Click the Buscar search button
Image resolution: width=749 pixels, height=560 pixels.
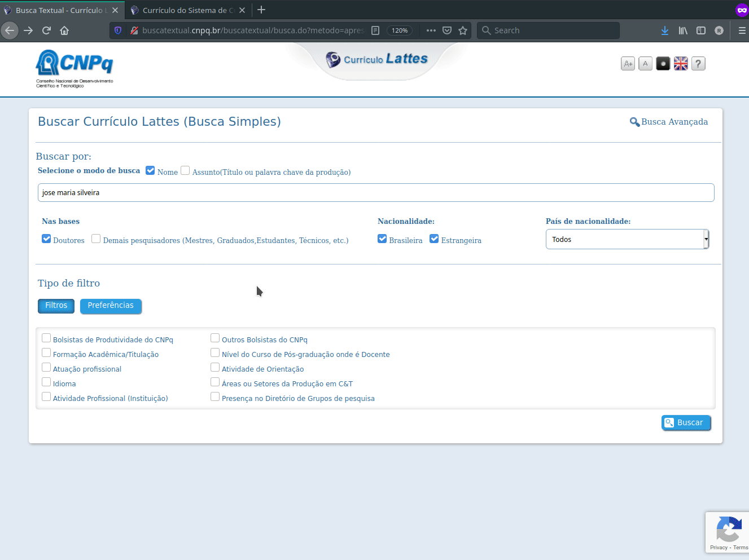click(686, 422)
